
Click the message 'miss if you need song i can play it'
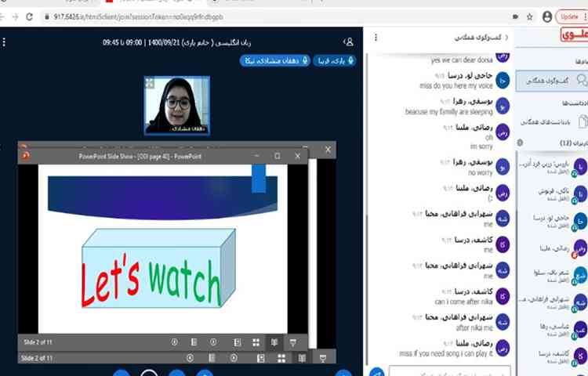pyautogui.click(x=446, y=353)
